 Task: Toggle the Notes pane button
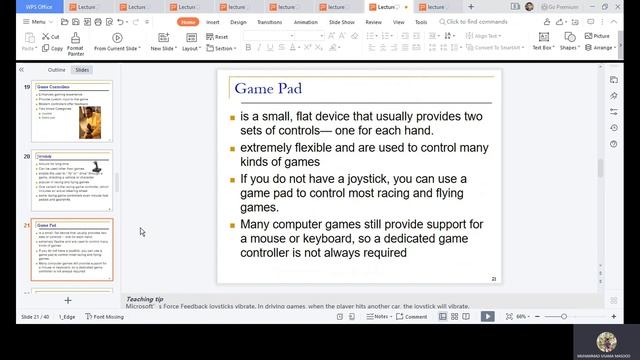pos(379,316)
